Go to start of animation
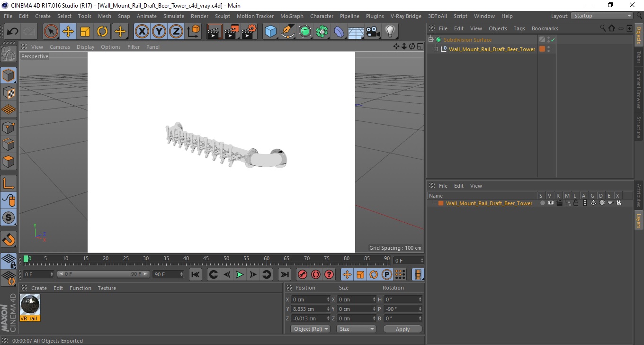 [x=196, y=274]
